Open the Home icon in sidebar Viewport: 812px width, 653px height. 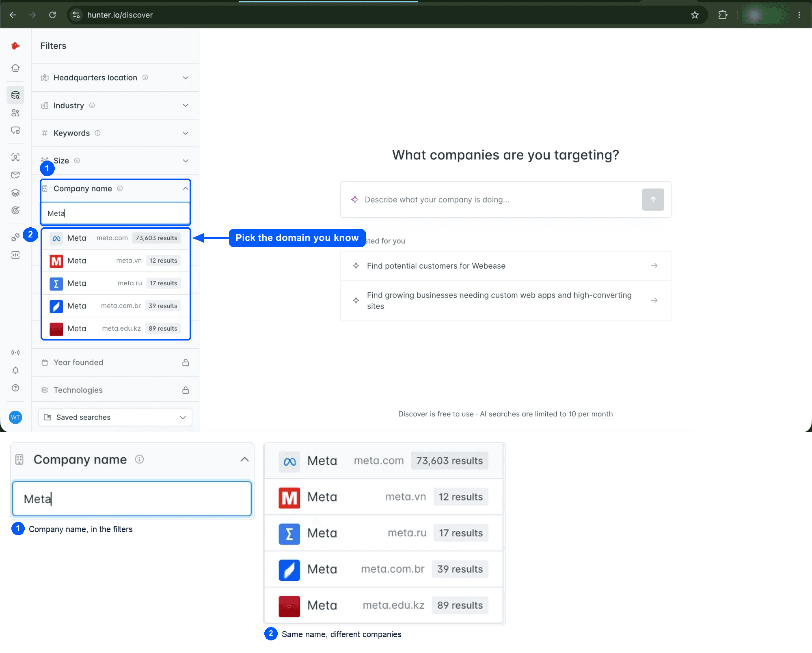(x=15, y=68)
